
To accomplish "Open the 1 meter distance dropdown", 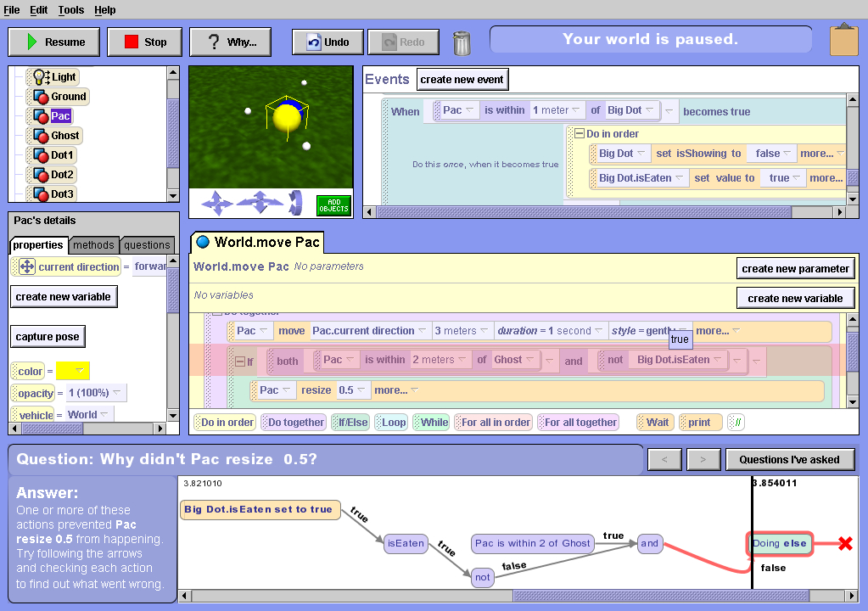I will [557, 110].
